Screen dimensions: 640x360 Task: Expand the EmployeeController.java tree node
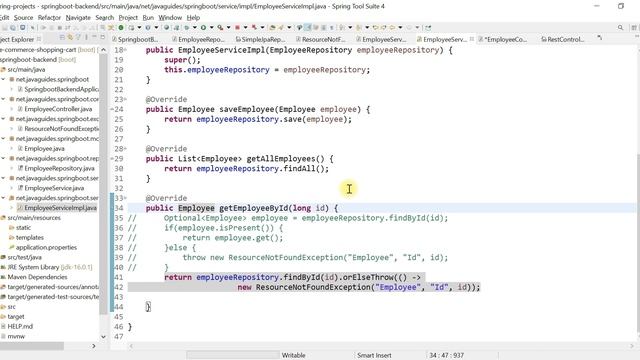11,109
